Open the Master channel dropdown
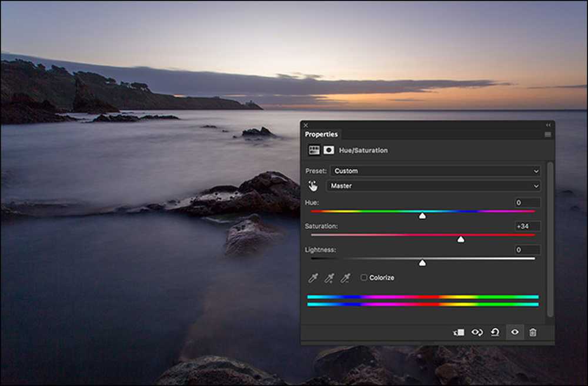The width and height of the screenshot is (588, 386). point(433,186)
